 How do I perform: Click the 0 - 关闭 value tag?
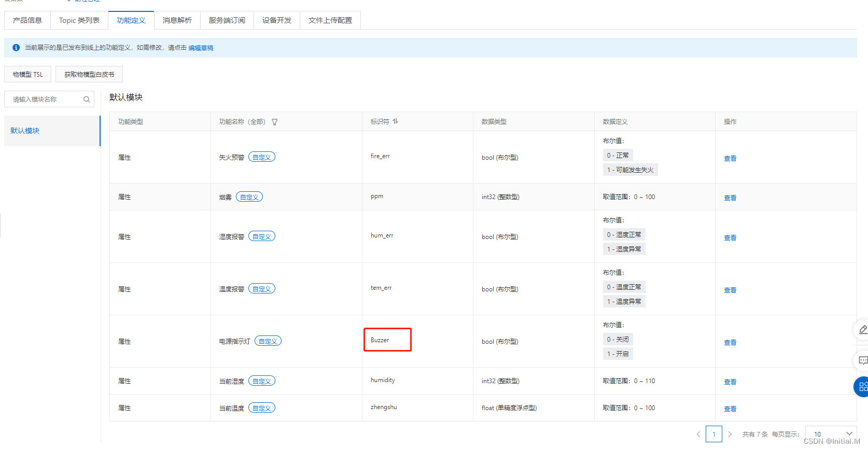tap(618, 340)
